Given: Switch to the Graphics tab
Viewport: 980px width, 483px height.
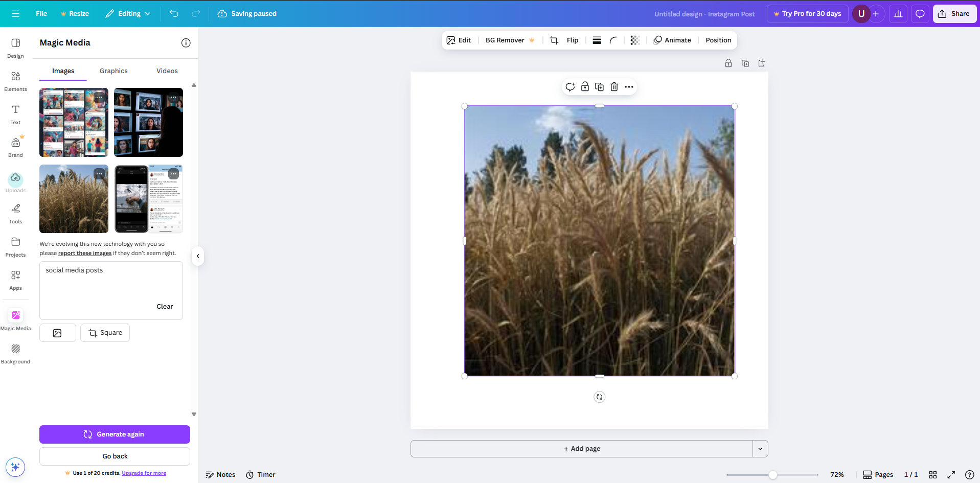Looking at the screenshot, I should [113, 71].
